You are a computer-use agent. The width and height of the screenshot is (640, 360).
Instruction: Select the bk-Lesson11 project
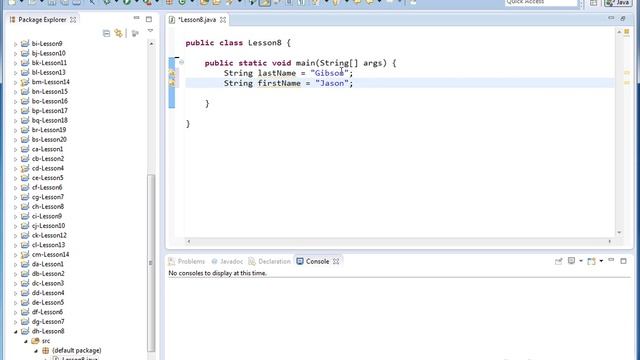(x=49, y=63)
